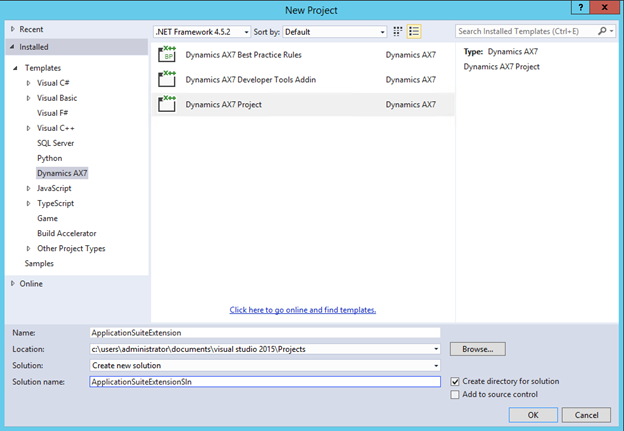Close the New Project dialog
The width and height of the screenshot is (624, 431).
pos(605,7)
